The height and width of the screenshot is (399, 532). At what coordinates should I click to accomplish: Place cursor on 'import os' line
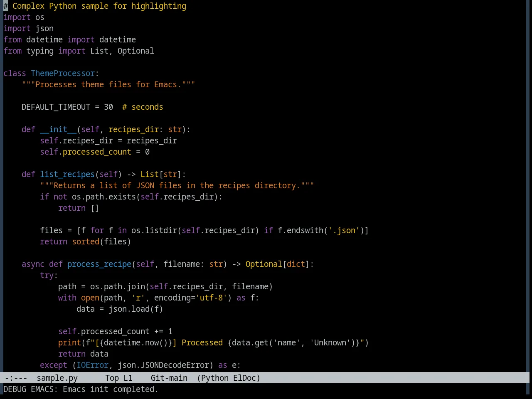click(24, 17)
